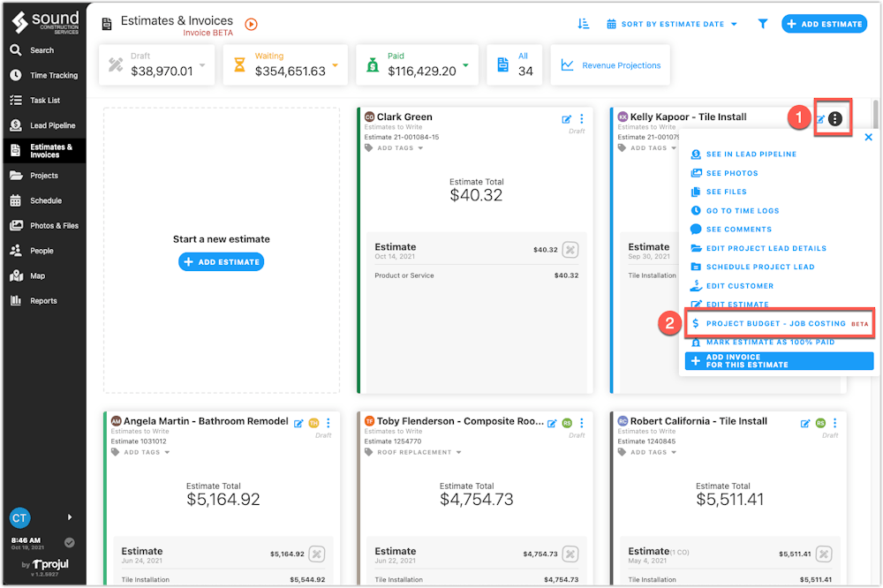This screenshot has width=883, height=588.
Task: Click the top Add Estimate button
Action: tap(824, 24)
